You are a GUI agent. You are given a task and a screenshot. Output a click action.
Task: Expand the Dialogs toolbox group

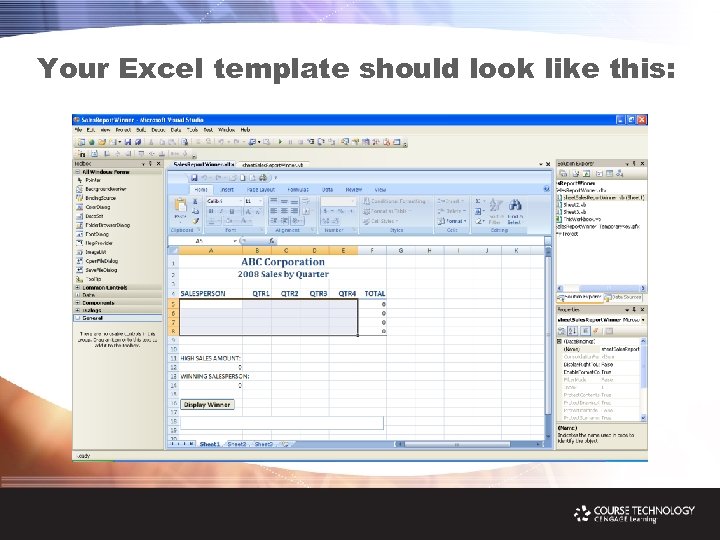coord(78,310)
